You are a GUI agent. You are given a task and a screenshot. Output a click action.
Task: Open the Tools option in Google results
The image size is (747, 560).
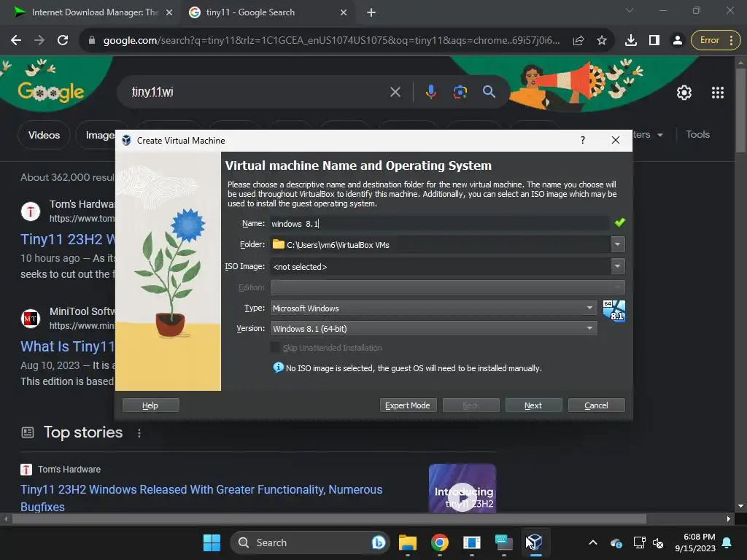tap(697, 135)
